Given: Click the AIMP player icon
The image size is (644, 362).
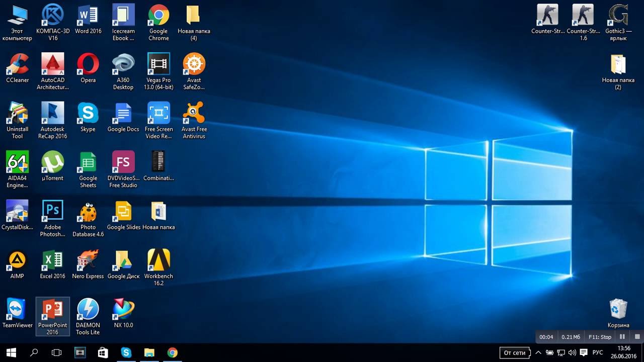Looking at the screenshot, I should coord(17,264).
